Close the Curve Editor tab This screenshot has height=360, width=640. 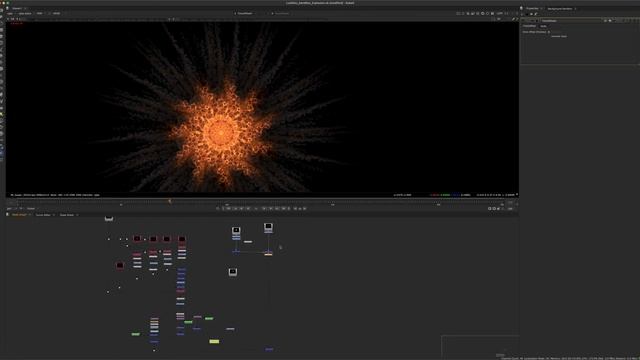(x=54, y=215)
